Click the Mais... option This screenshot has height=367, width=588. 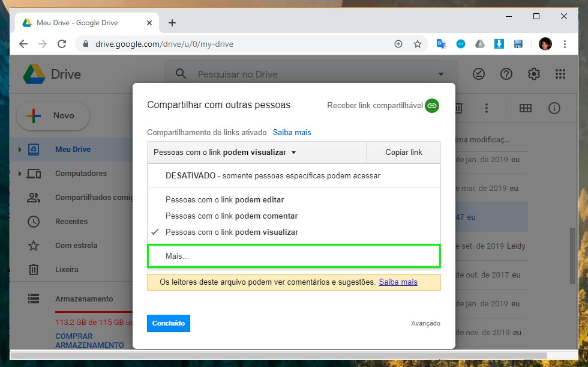click(x=294, y=256)
